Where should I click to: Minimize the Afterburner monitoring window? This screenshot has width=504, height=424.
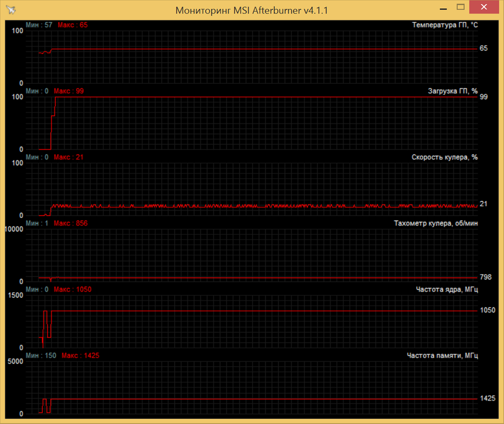(x=444, y=8)
